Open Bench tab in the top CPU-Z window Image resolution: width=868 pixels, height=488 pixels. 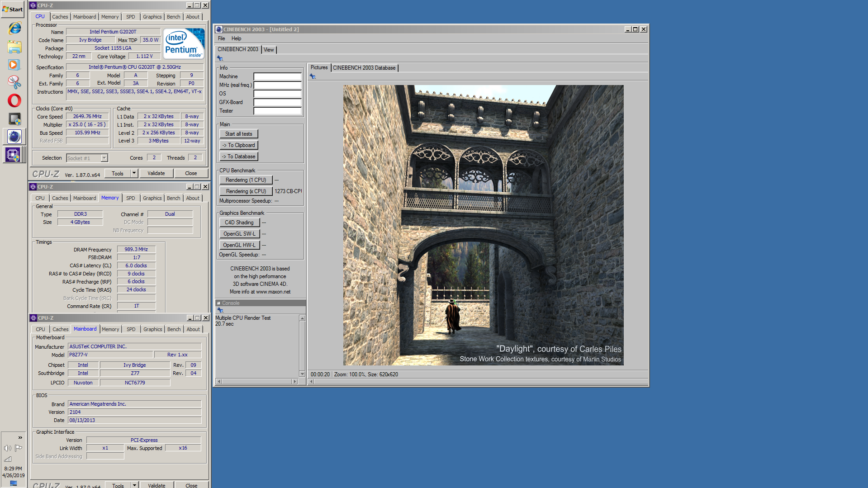coord(173,17)
